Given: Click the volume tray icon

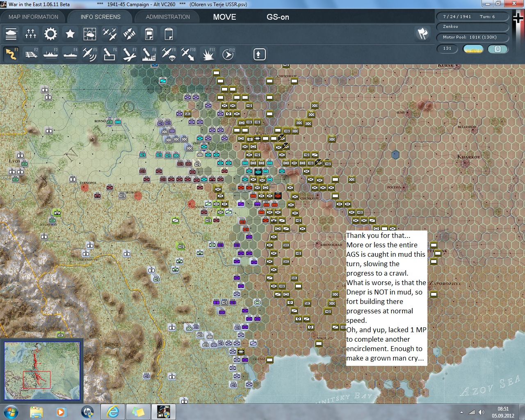Looking at the screenshot, I should pyautogui.click(x=482, y=412).
